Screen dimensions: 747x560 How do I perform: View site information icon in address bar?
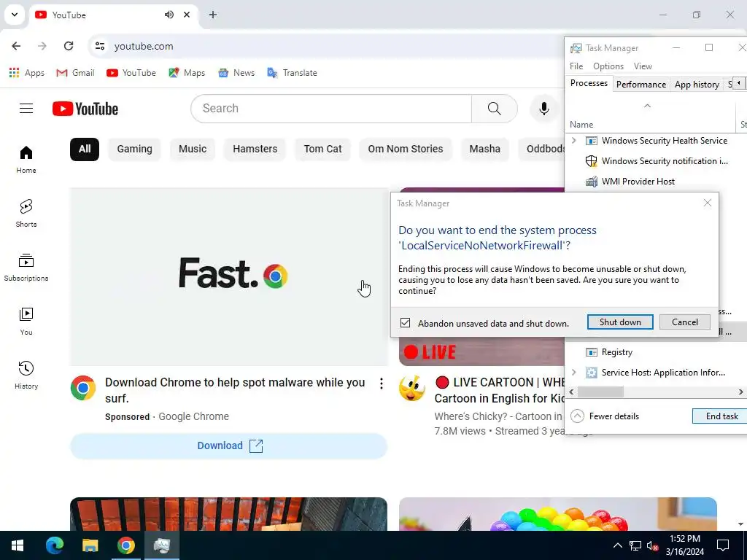100,46
